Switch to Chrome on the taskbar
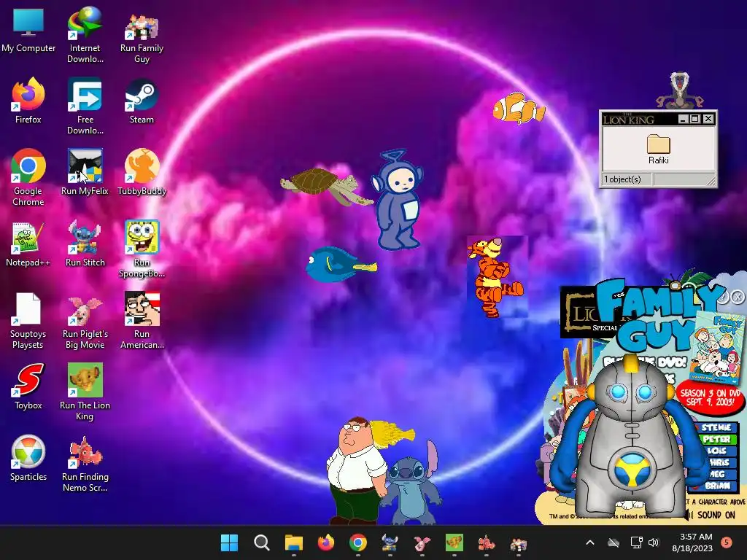Screen dimensions: 747x560 357,542
